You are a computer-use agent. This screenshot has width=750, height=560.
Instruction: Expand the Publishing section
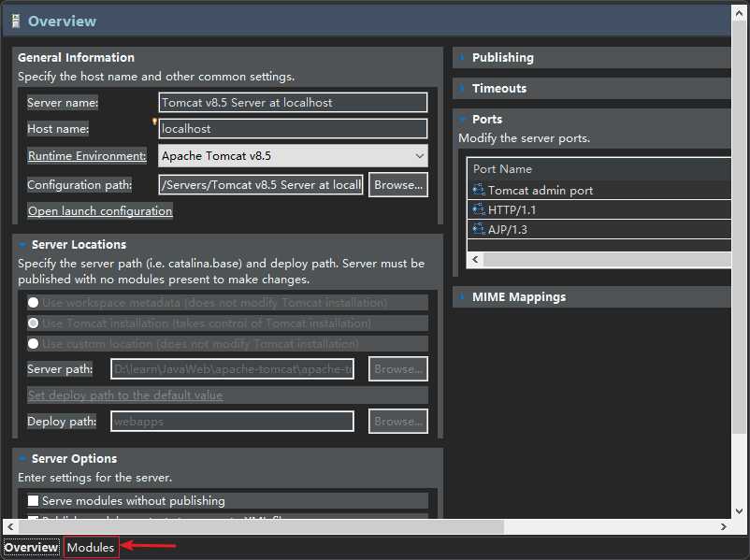[x=462, y=58]
